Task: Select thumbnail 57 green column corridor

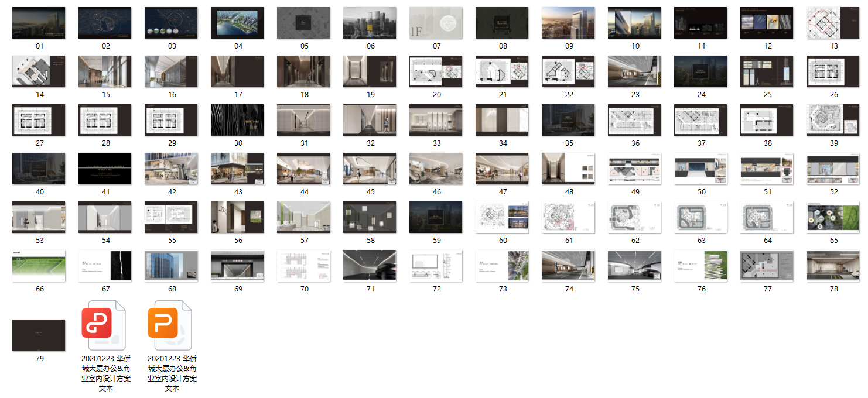Action: pyautogui.click(x=304, y=217)
